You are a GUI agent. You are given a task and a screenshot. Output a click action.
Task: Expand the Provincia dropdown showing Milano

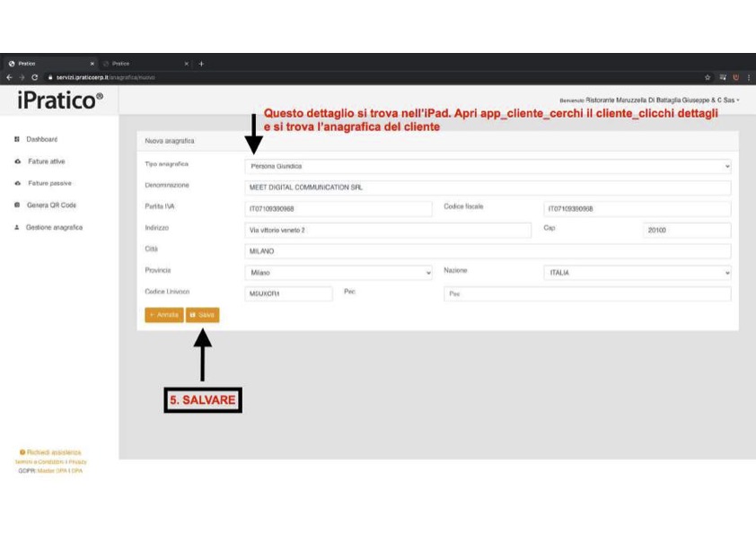point(338,272)
